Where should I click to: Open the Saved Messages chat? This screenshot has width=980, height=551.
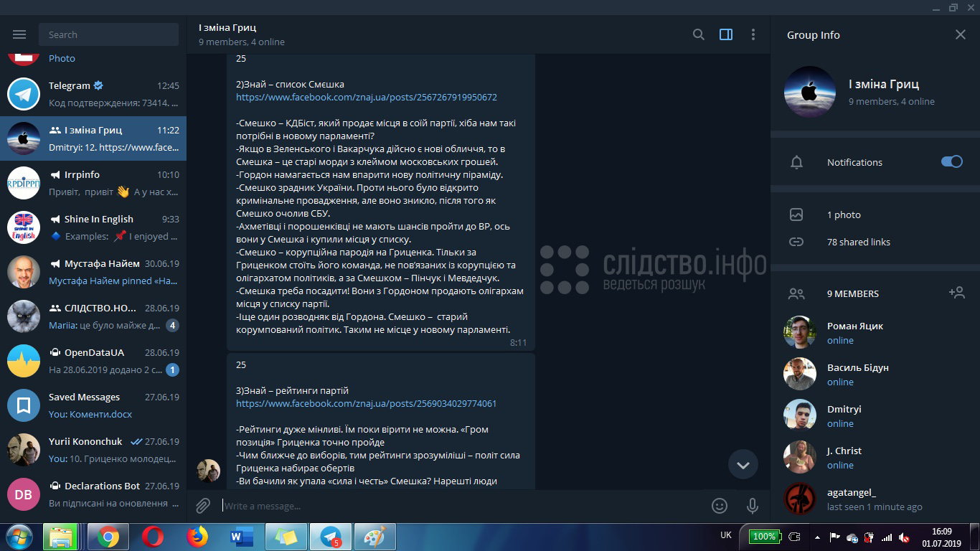[x=93, y=405]
